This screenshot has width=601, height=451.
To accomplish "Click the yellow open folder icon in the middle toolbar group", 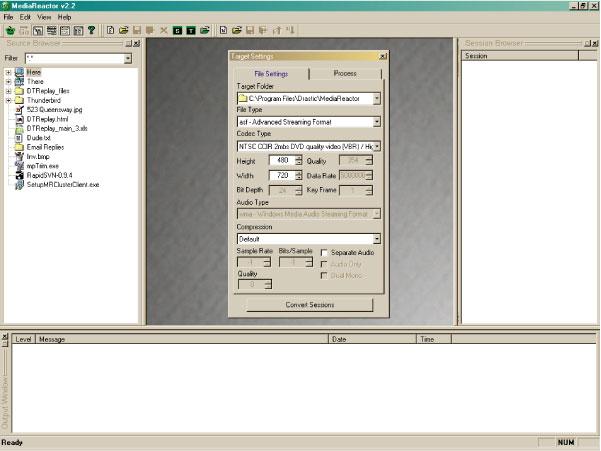I will coord(123,30).
